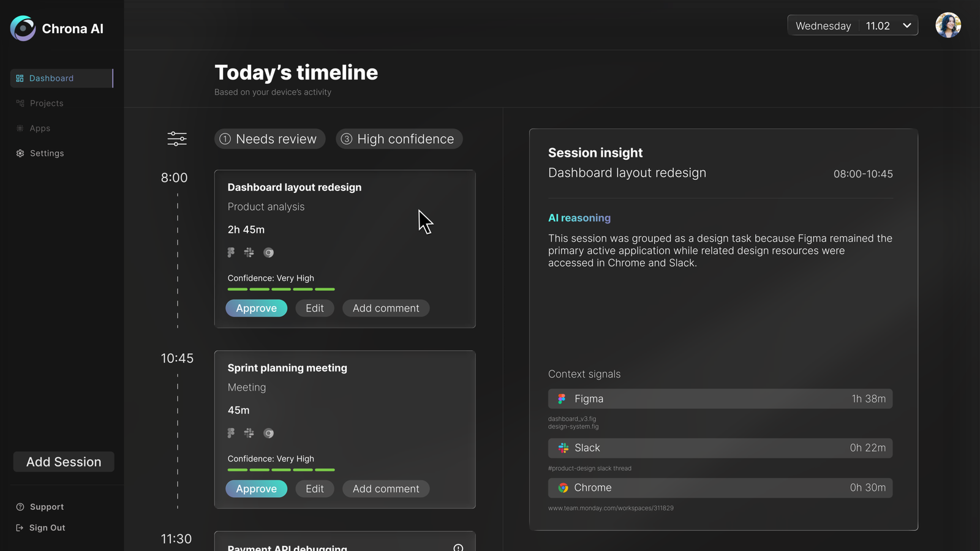Go to Projects in the sidebar

coord(47,103)
